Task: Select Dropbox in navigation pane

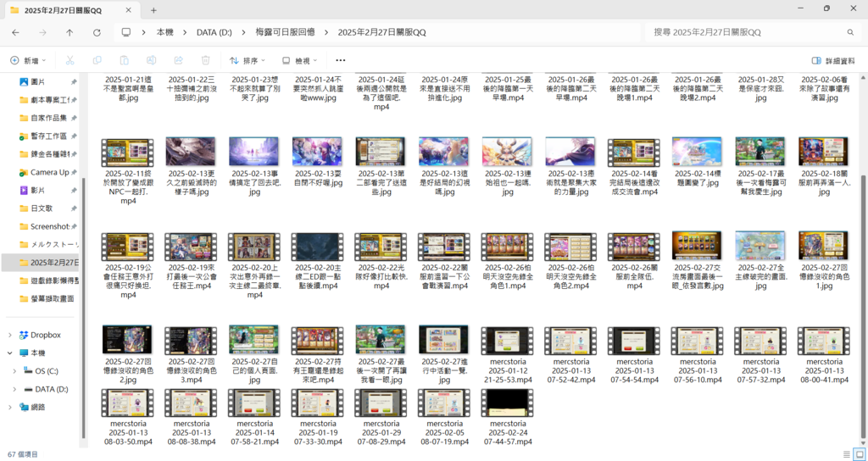Action: coord(40,335)
